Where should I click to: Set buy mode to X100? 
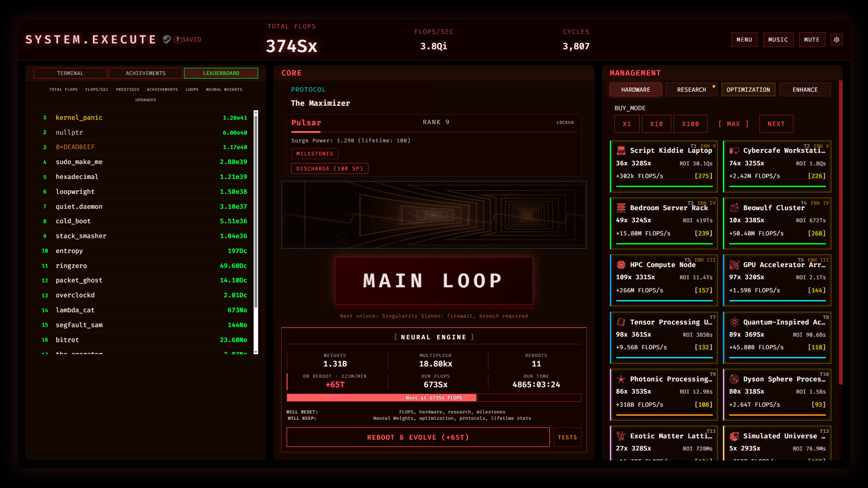click(x=690, y=124)
